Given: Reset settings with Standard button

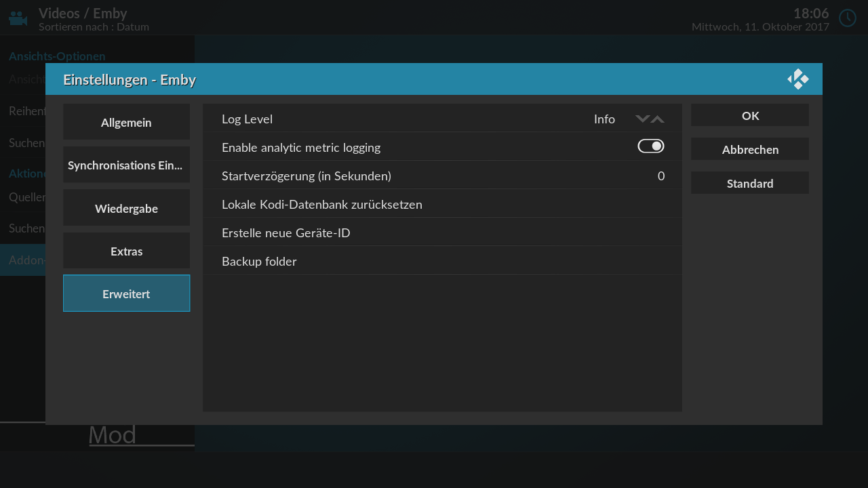Looking at the screenshot, I should [750, 184].
